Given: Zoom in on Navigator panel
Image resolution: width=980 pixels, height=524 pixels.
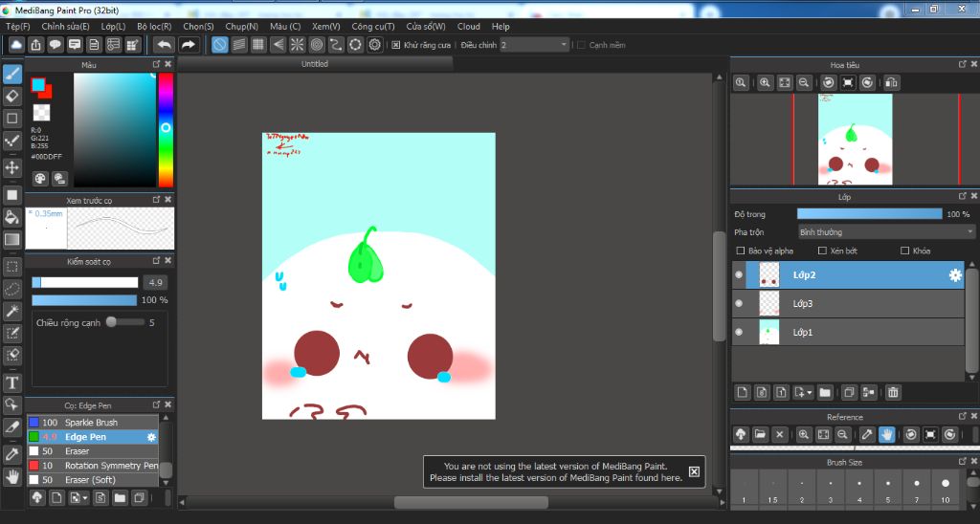Looking at the screenshot, I should (x=765, y=82).
